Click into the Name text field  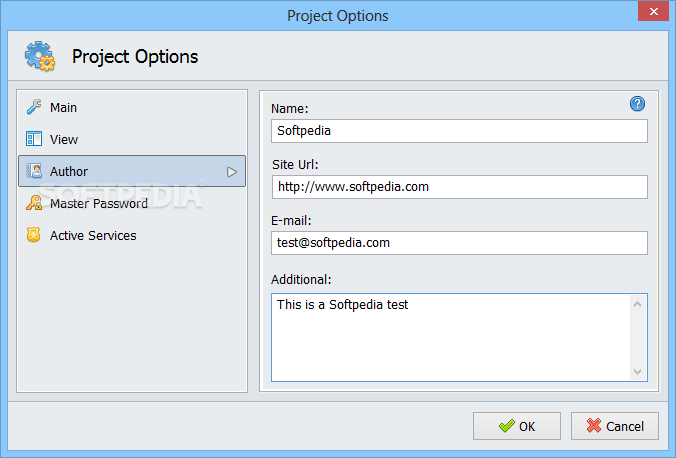tap(459, 131)
